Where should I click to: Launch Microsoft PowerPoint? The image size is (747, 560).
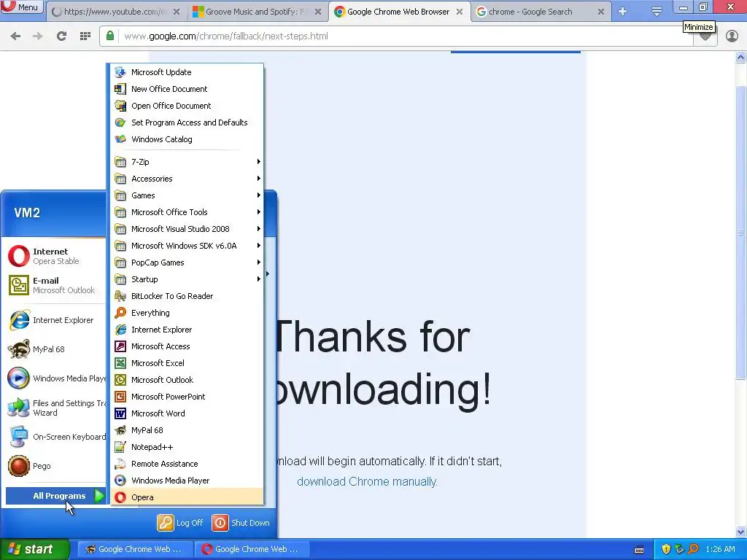[187, 396]
